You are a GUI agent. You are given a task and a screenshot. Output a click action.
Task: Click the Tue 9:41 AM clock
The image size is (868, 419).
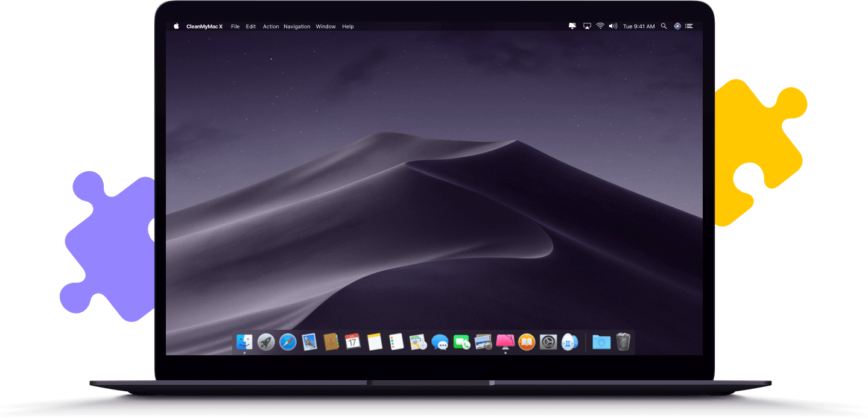[x=639, y=27]
